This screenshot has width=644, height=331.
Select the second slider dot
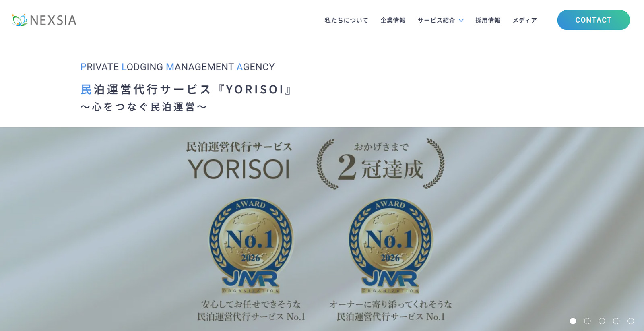tap(588, 321)
